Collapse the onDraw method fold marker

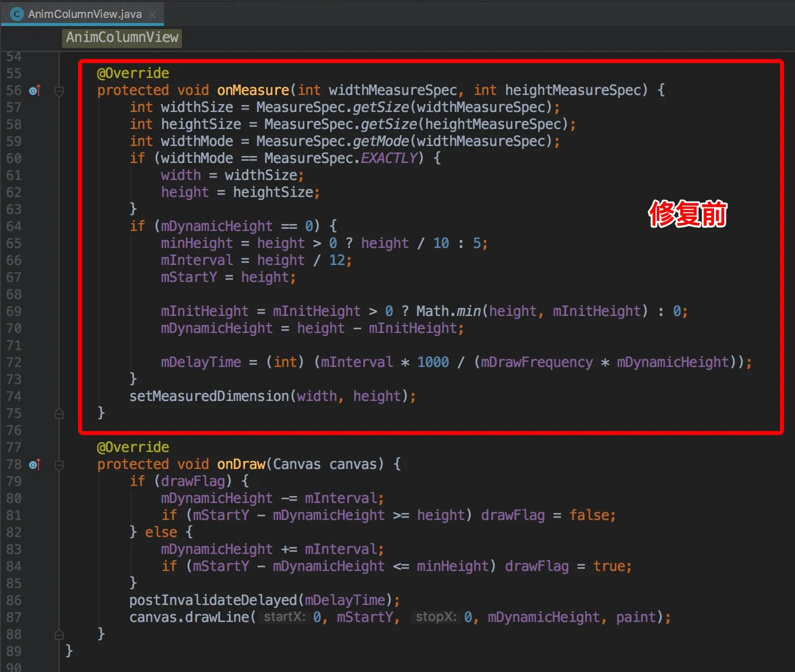pos(59,465)
